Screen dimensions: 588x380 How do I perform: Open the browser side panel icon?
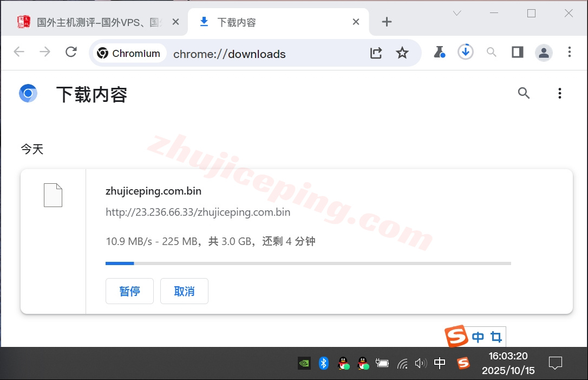517,52
